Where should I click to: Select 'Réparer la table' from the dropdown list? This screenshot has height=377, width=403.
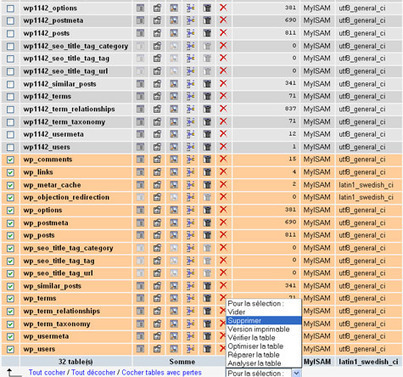coord(263,355)
